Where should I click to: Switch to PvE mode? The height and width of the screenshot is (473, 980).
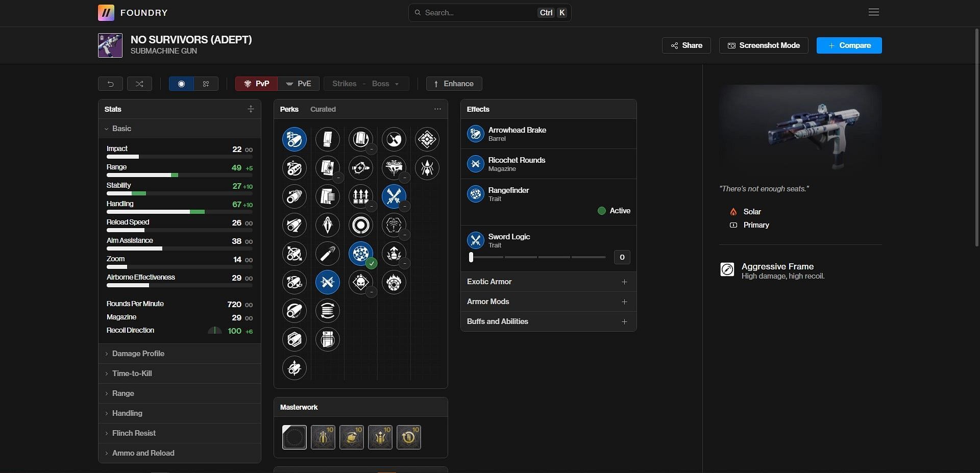pos(299,84)
